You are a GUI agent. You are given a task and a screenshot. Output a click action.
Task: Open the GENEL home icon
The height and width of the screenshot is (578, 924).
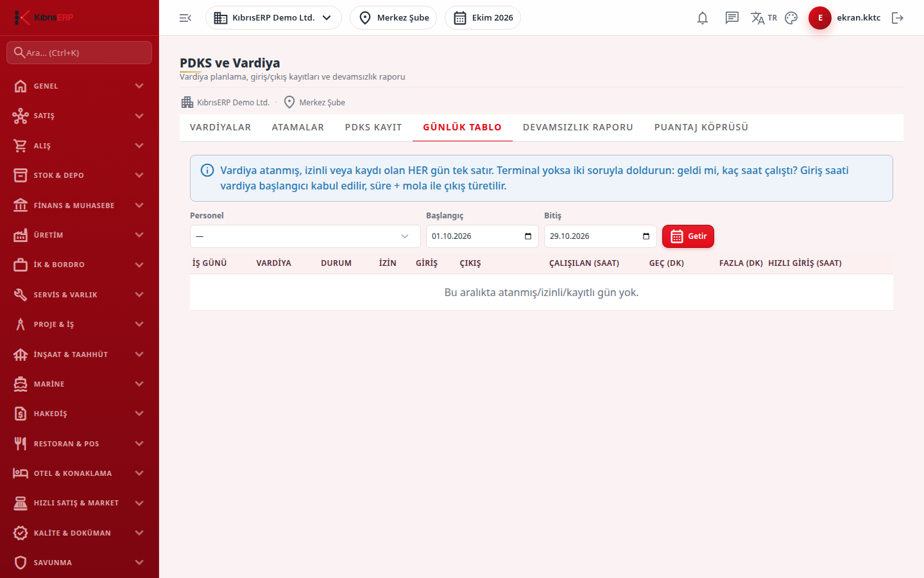click(21, 86)
